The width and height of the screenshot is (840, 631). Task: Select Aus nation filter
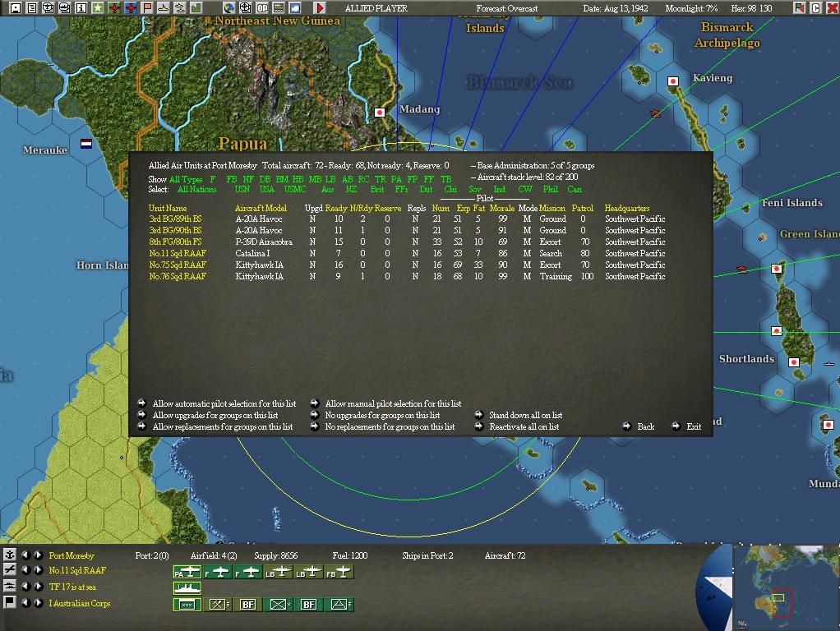click(327, 189)
